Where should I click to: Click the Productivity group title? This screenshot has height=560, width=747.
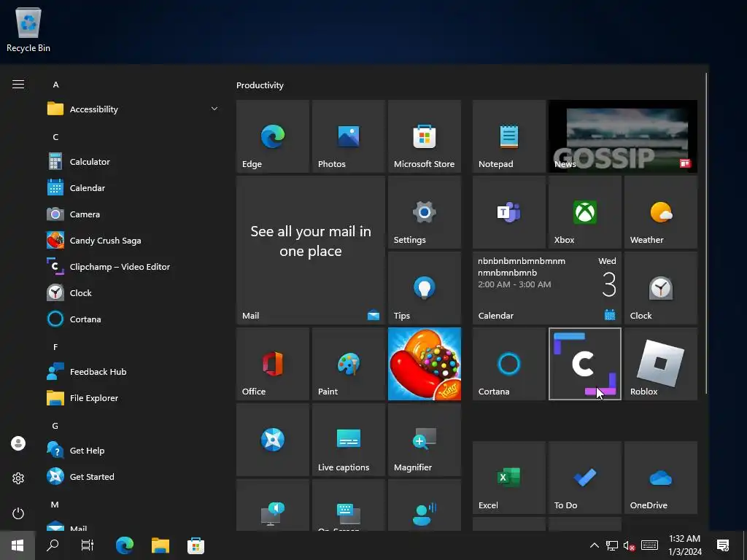(260, 85)
